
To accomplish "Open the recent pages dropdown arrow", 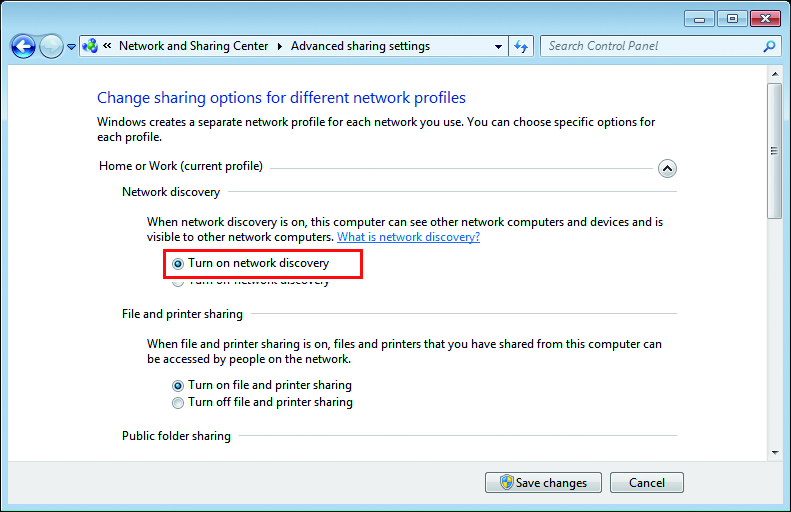I will [71, 47].
